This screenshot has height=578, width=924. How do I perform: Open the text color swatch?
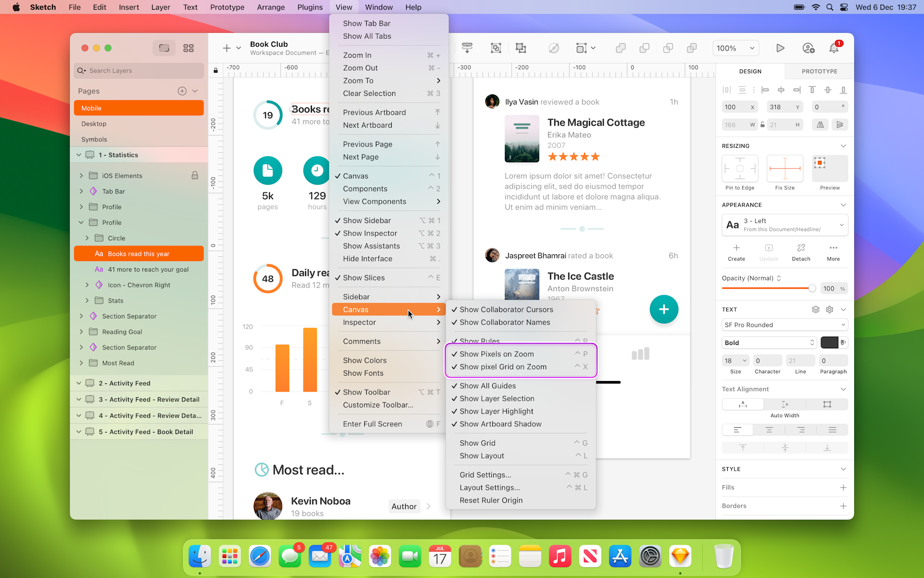pyautogui.click(x=829, y=343)
